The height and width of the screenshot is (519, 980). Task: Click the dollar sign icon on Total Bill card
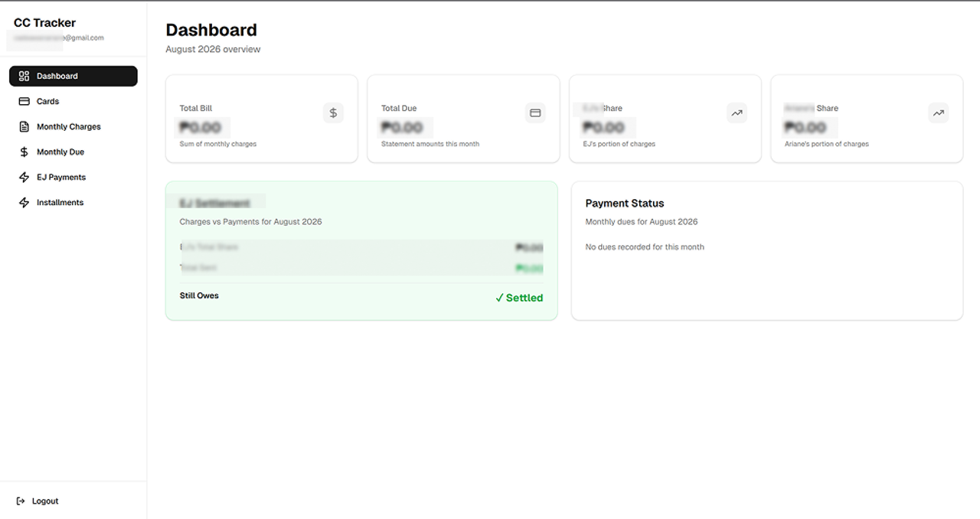pos(333,113)
